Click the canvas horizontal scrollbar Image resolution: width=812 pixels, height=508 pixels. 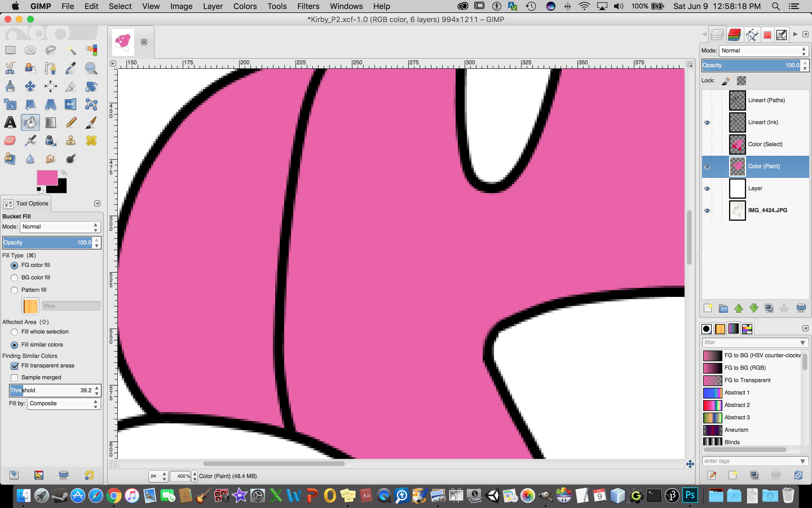click(274, 464)
